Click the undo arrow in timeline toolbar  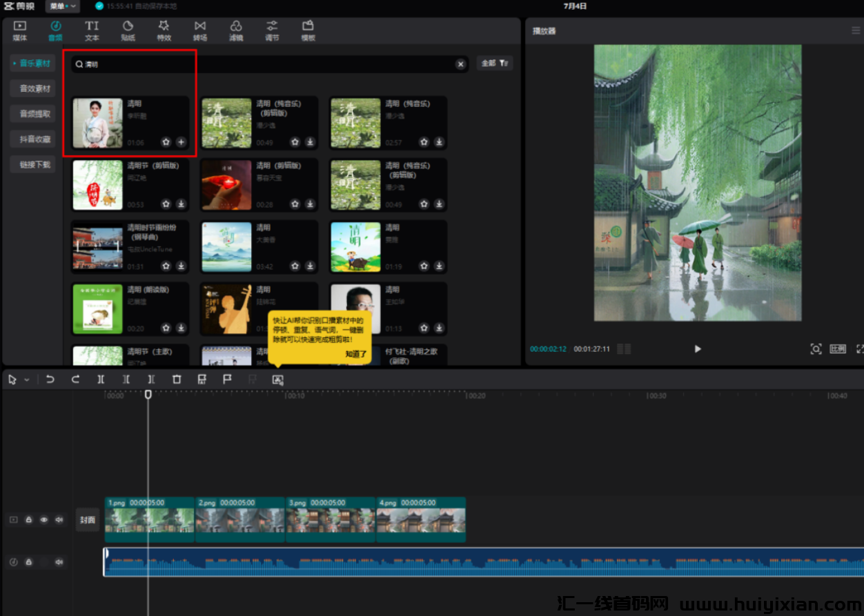coord(50,379)
